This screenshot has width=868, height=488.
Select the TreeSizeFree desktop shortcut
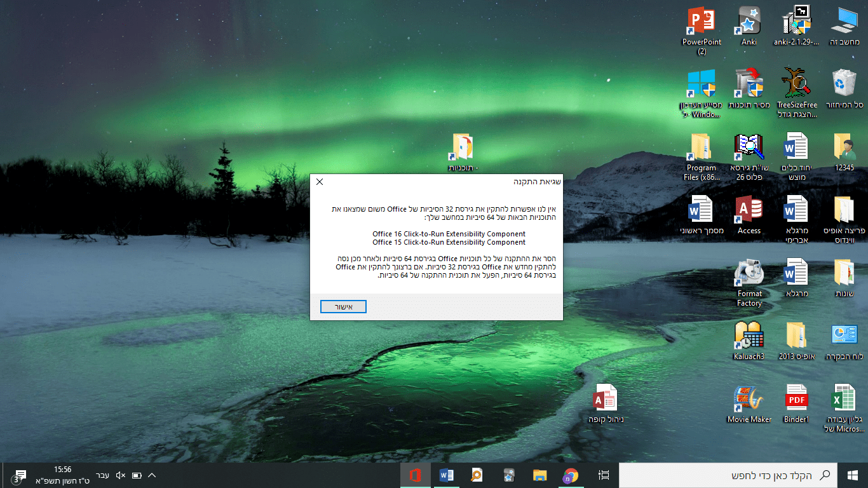coord(796,94)
